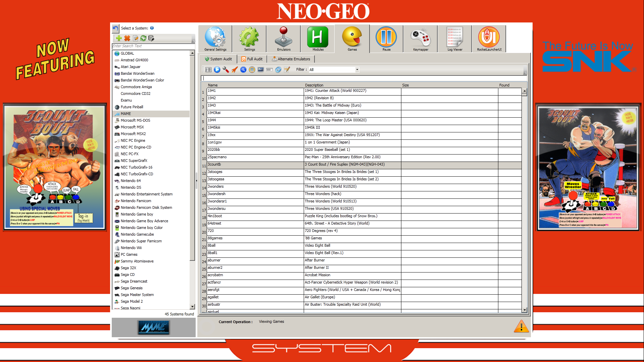
Task: Launch game with the blue play icon
Action: tap(217, 70)
